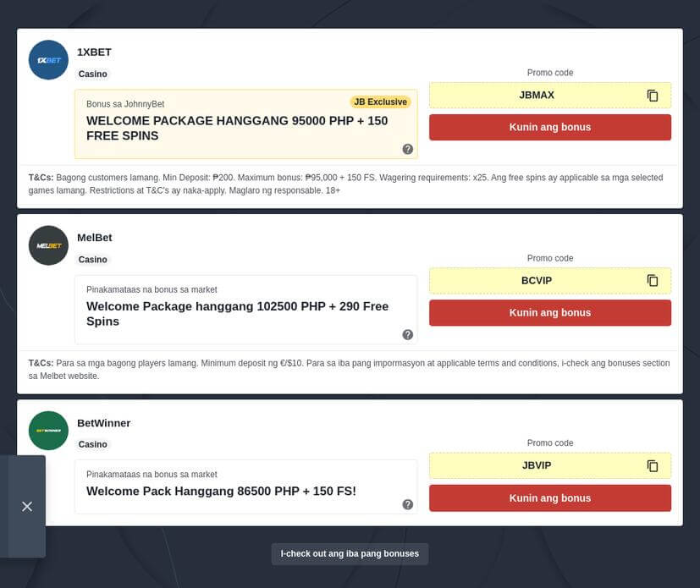The width and height of the screenshot is (700, 588).
Task: Click the JB Exclusive badge
Action: 380,102
